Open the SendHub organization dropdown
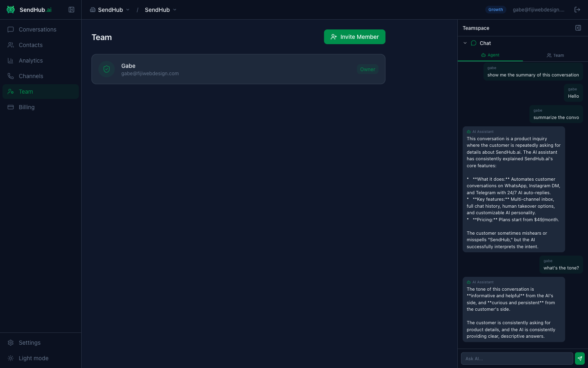Image resolution: width=588 pixels, height=368 pixels. coord(110,10)
